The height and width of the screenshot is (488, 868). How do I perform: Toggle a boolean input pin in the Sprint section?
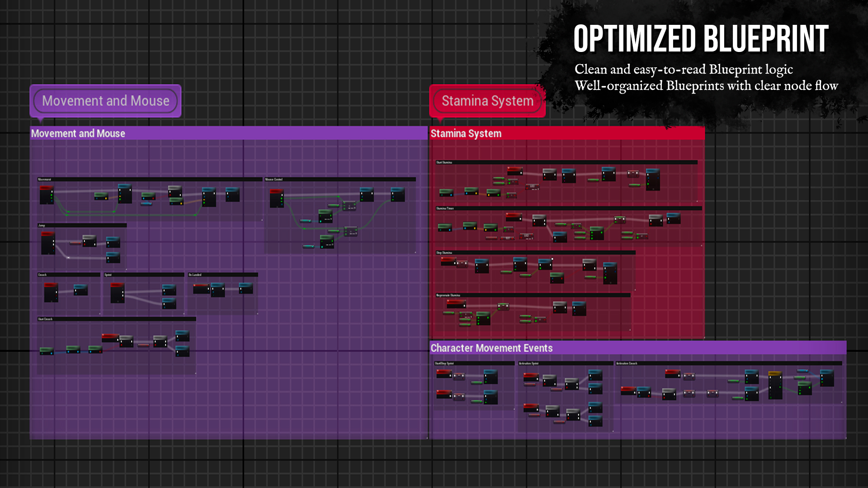tap(123, 298)
